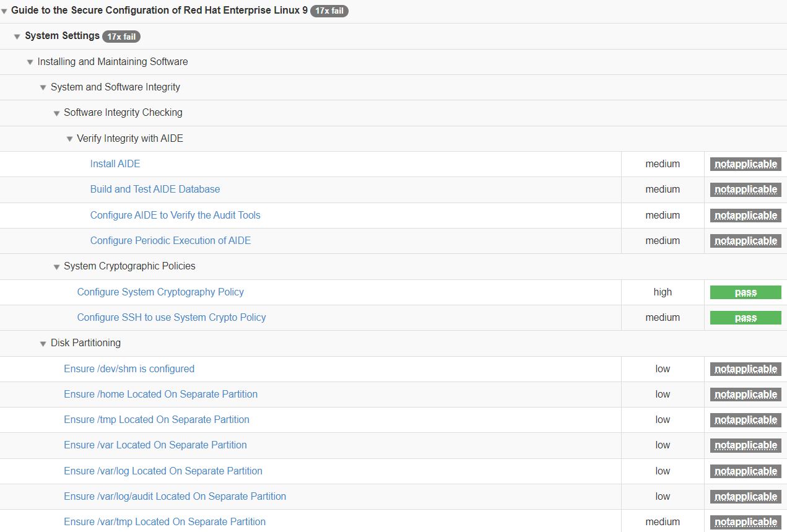The width and height of the screenshot is (787, 532).
Task: Open Build and Test AIDE Database rule
Action: point(155,190)
